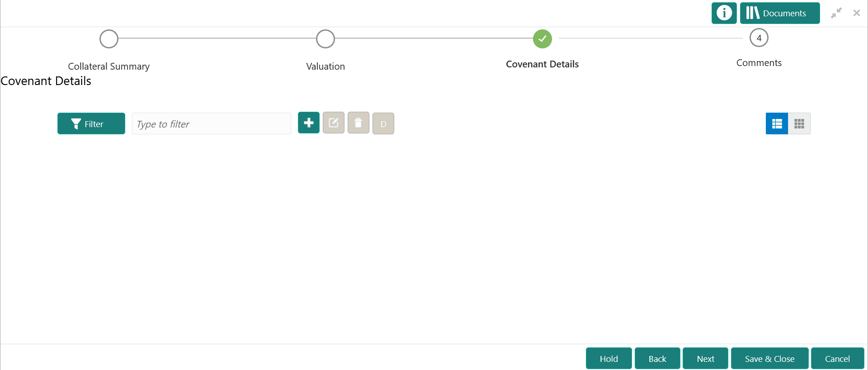Select the filter funnel icon
Screen dimensions: 868x370
tap(75, 123)
